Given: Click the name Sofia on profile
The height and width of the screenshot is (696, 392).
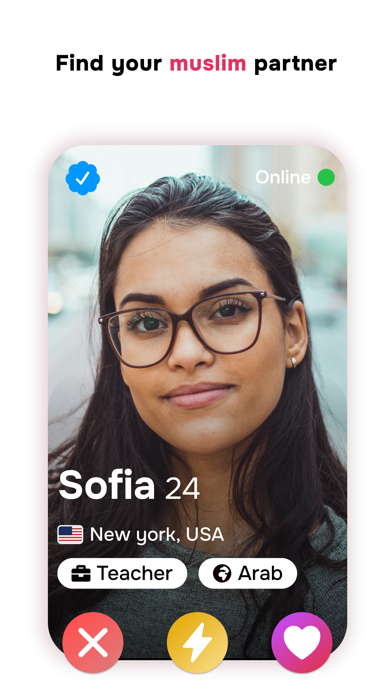Looking at the screenshot, I should (x=107, y=485).
